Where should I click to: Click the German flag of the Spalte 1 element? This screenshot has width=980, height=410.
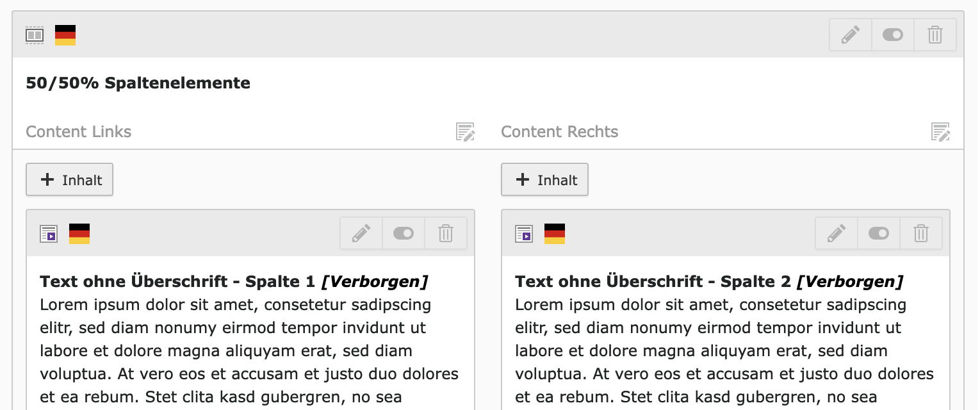[79, 234]
